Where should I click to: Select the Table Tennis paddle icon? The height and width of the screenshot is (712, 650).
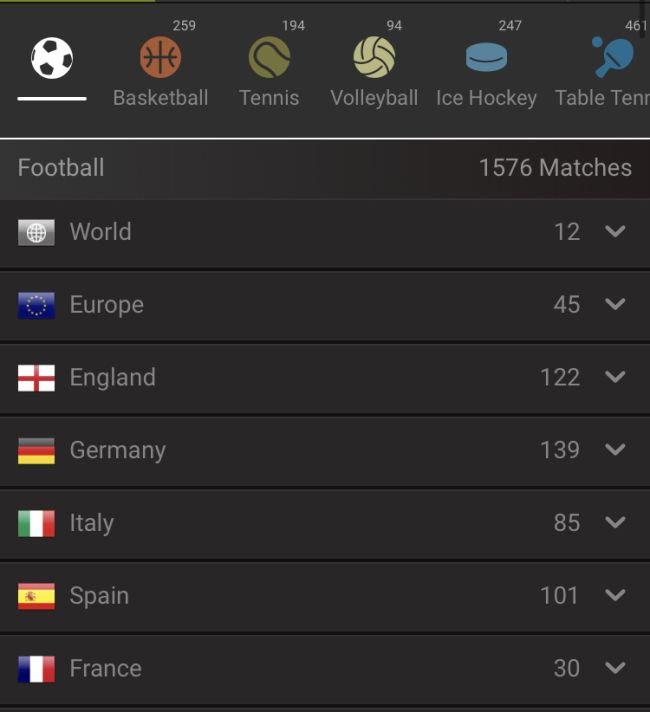point(612,58)
